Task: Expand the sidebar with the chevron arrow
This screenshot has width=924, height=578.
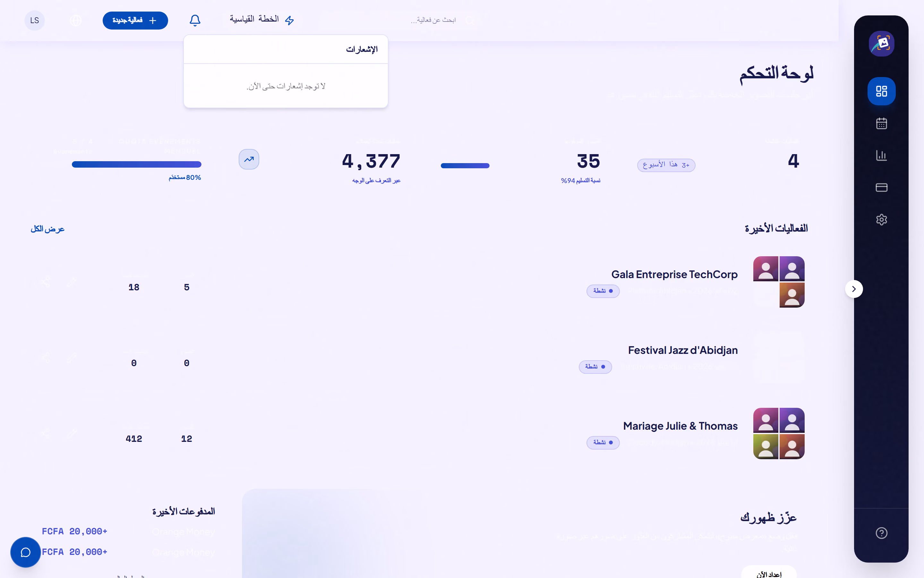Action: [854, 289]
